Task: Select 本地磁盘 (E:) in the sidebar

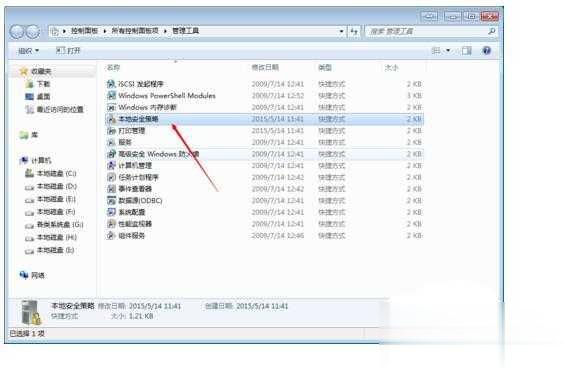Action: coord(57,199)
